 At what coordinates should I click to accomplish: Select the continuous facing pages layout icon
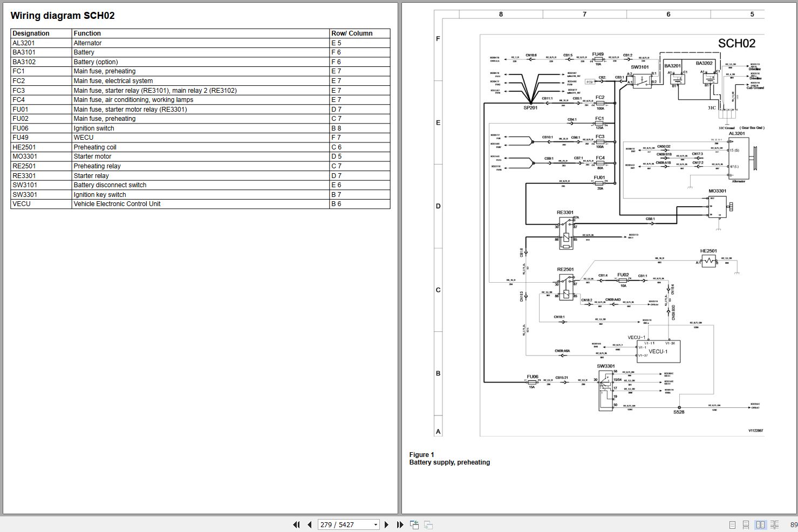(x=774, y=524)
